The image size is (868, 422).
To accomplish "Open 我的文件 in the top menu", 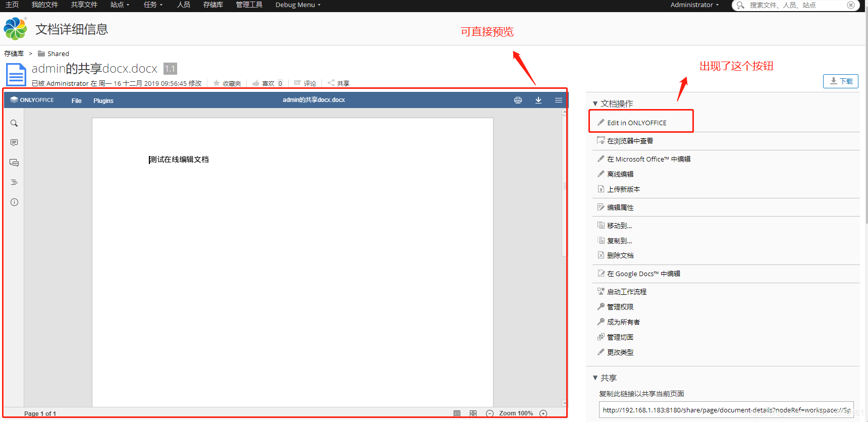I will click(x=45, y=5).
